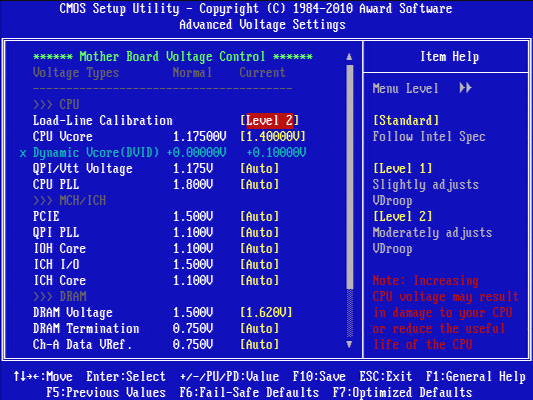Click the scrollbar up arrow
533x400 pixels.
pyautogui.click(x=349, y=57)
